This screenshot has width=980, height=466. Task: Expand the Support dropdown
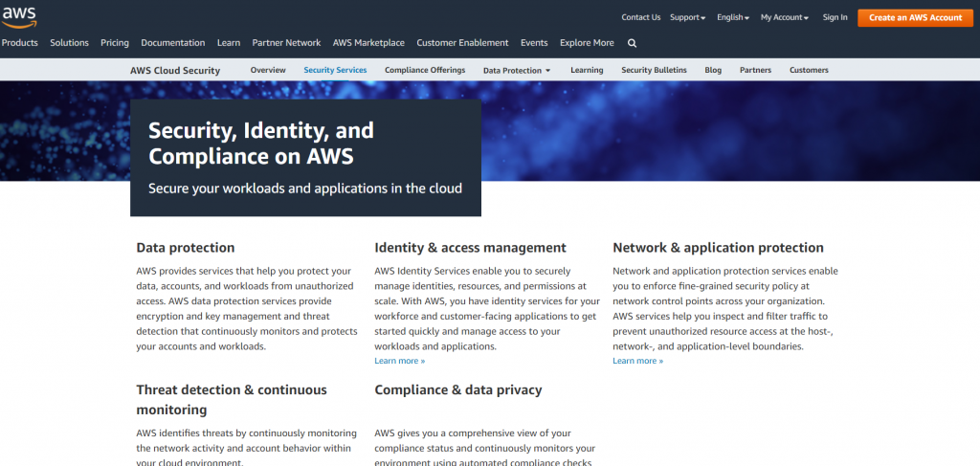[687, 17]
